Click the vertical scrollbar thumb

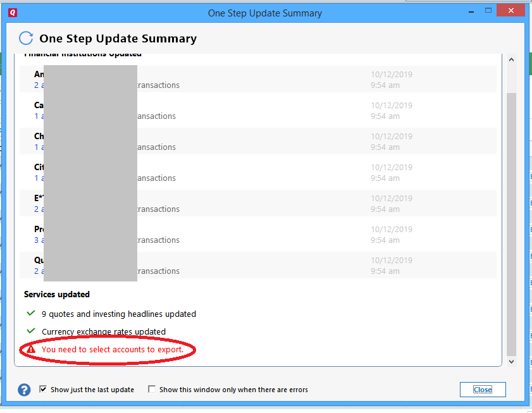[511, 224]
